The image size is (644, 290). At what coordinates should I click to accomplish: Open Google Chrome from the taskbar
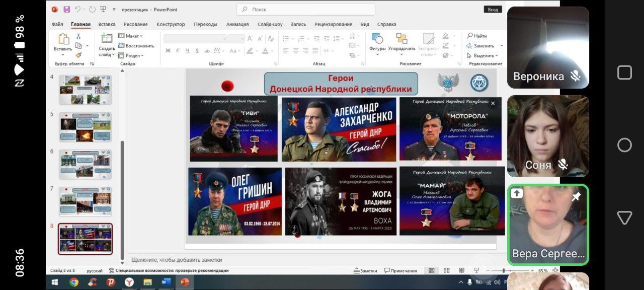[74, 282]
